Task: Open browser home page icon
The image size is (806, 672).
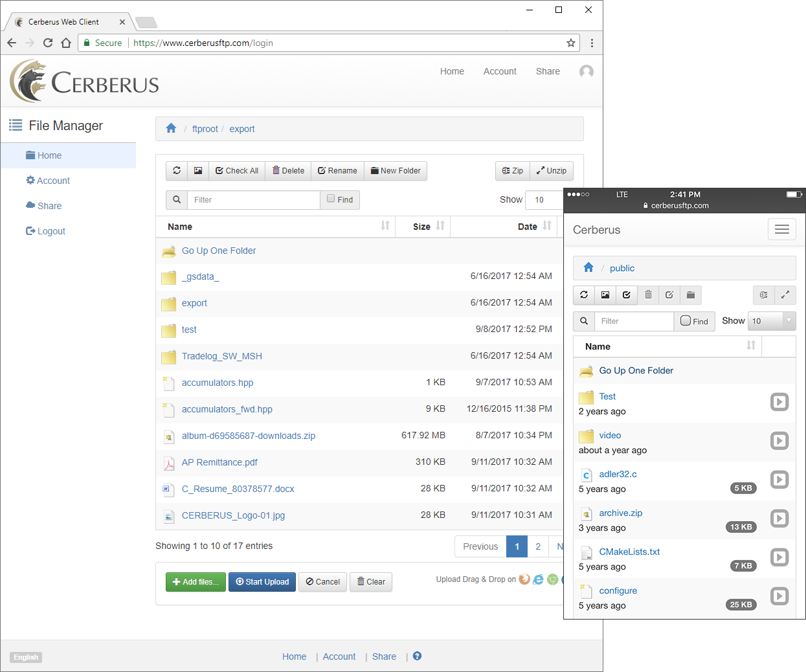Action: pyautogui.click(x=66, y=43)
